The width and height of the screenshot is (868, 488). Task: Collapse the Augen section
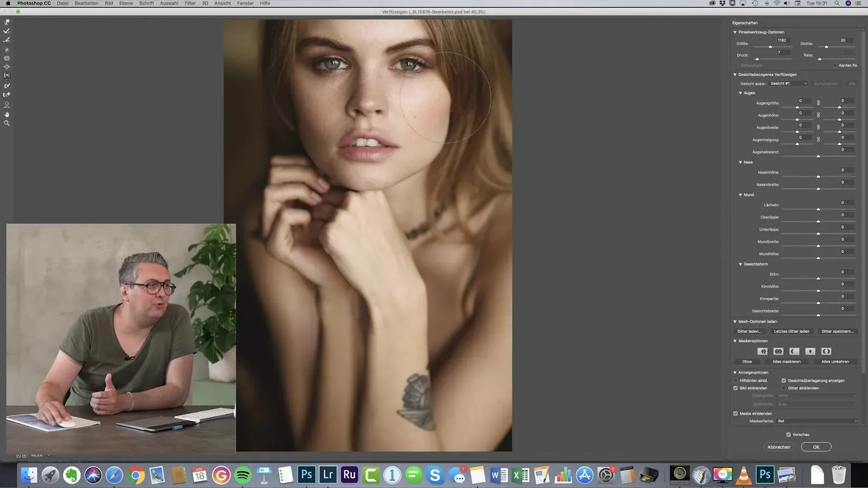(x=740, y=93)
